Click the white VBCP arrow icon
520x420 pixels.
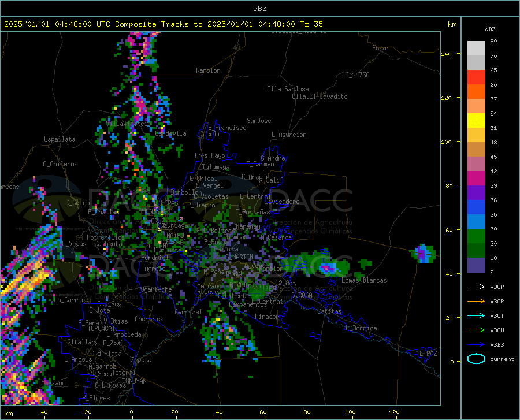pos(476,287)
